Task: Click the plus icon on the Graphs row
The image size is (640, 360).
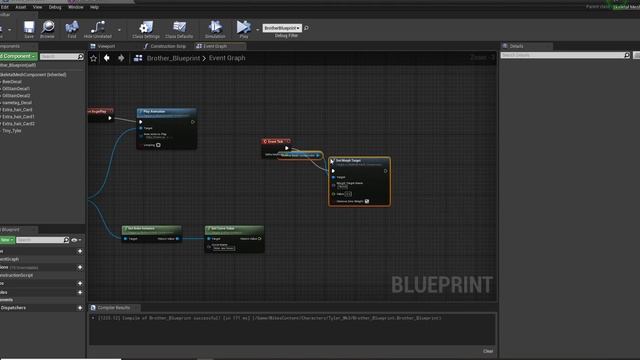Action: click(x=80, y=251)
